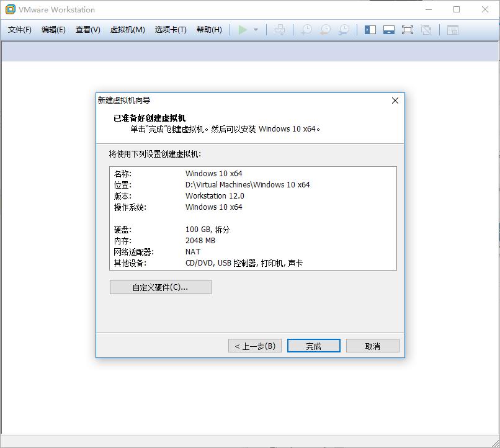The height and width of the screenshot is (448, 500).
Task: Show or hide the library panel
Action: (x=370, y=29)
